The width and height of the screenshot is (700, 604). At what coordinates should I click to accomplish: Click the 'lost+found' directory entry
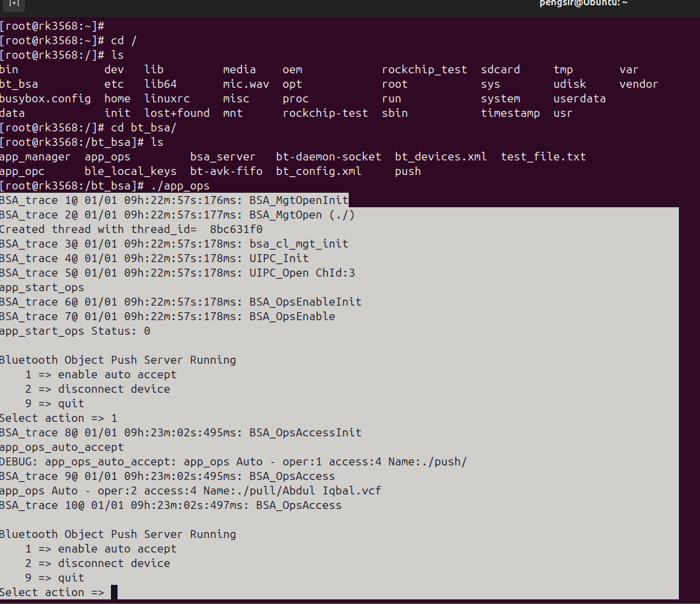point(177,114)
